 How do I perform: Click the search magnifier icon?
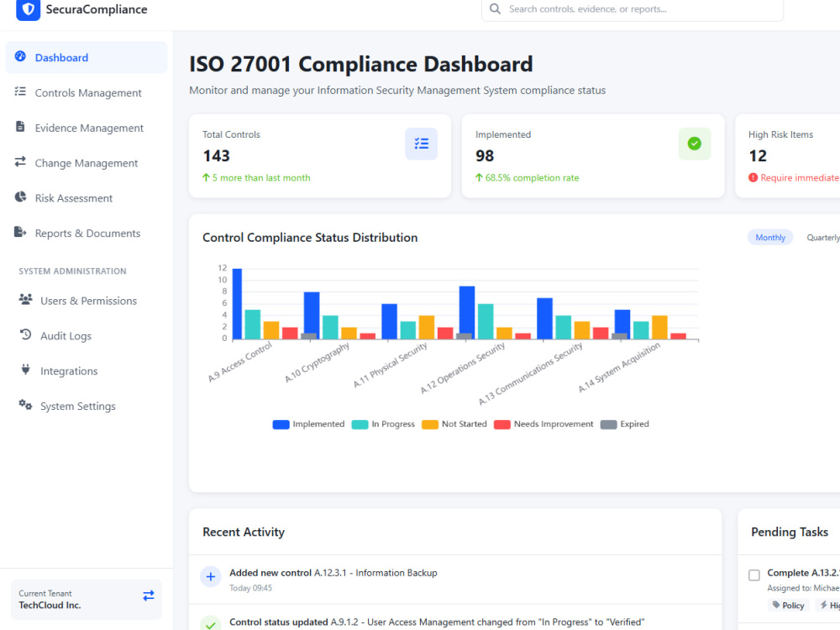point(495,9)
